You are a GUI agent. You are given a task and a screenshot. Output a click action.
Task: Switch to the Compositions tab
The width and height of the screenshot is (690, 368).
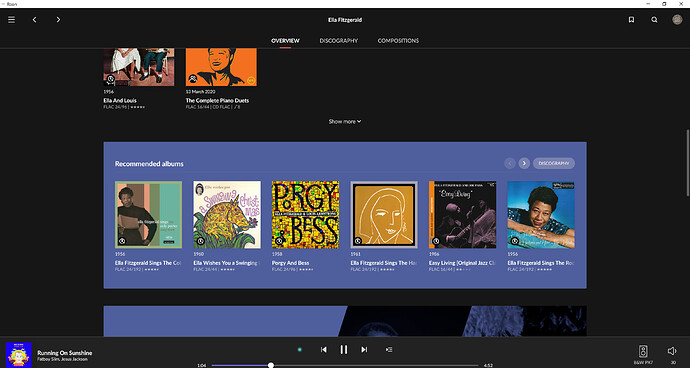point(398,40)
